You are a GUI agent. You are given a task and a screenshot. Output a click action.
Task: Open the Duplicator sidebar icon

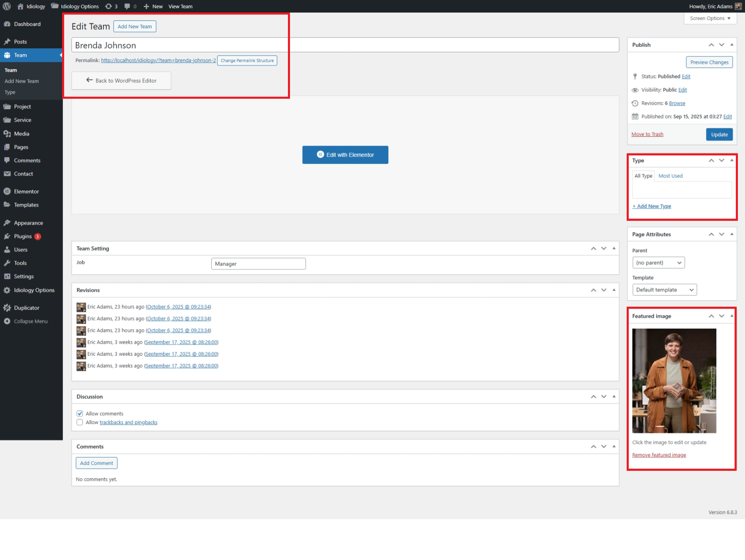7,308
